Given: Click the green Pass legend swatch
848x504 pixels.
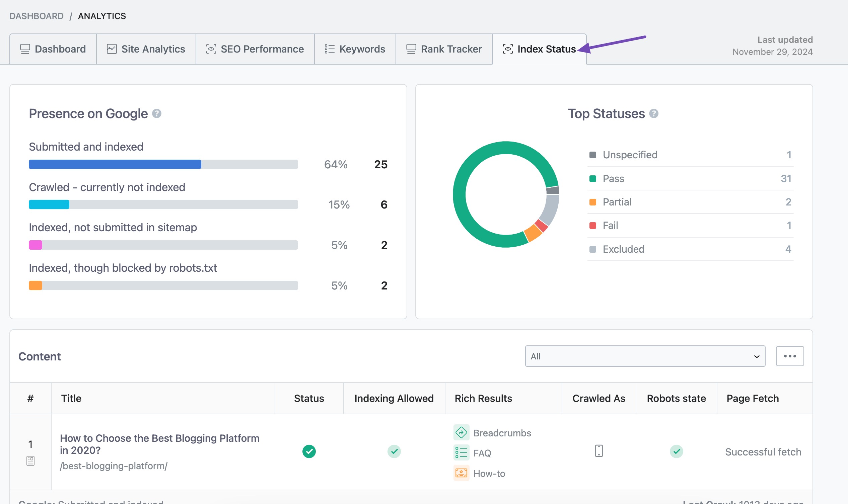Looking at the screenshot, I should coord(593,179).
